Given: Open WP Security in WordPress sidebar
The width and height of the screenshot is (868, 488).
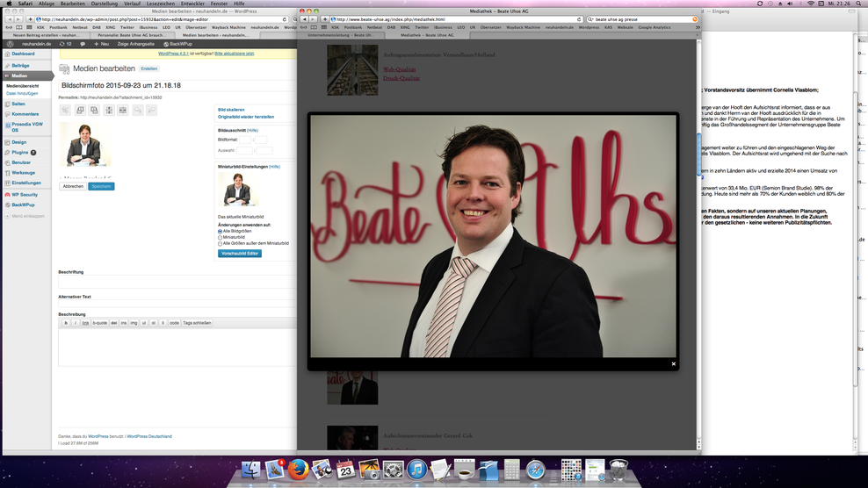Looking at the screenshot, I should 25,195.
